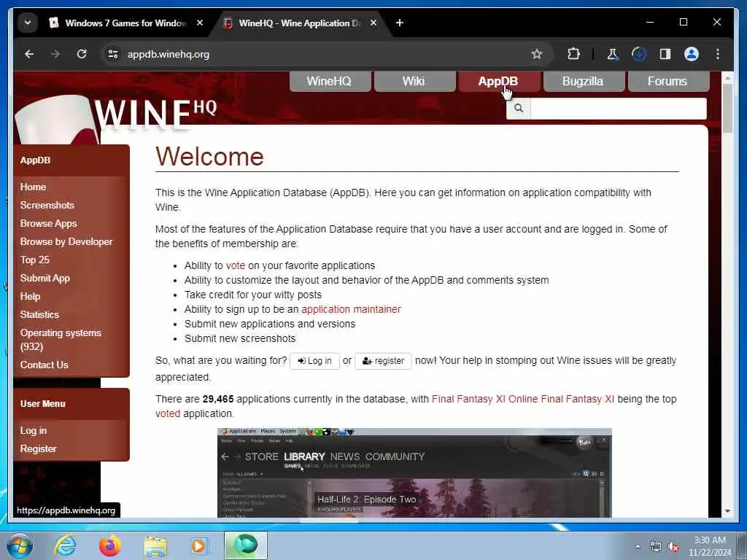Open Screenshots in the sidebar
The height and width of the screenshot is (560, 747).
pos(47,205)
